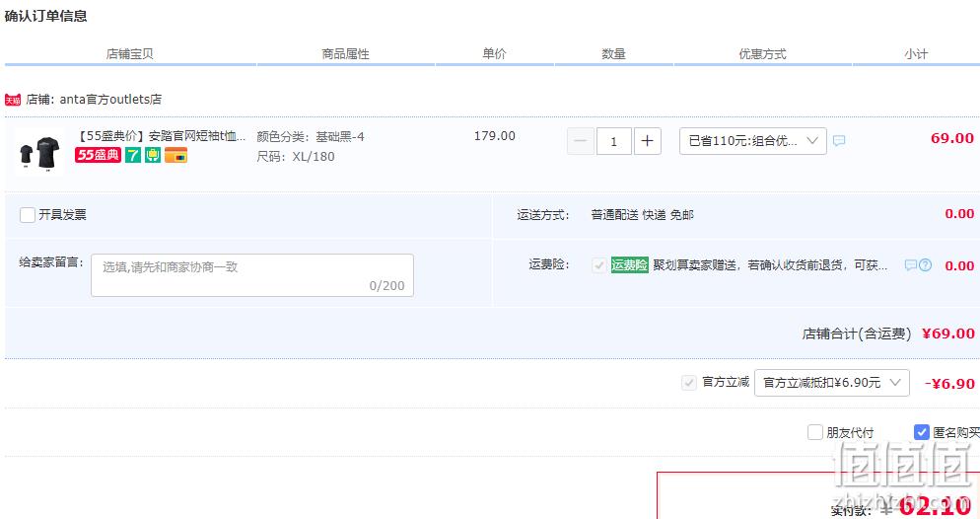Increase quantity with the plus button
Viewport: 980px width, 519px height.
[648, 141]
